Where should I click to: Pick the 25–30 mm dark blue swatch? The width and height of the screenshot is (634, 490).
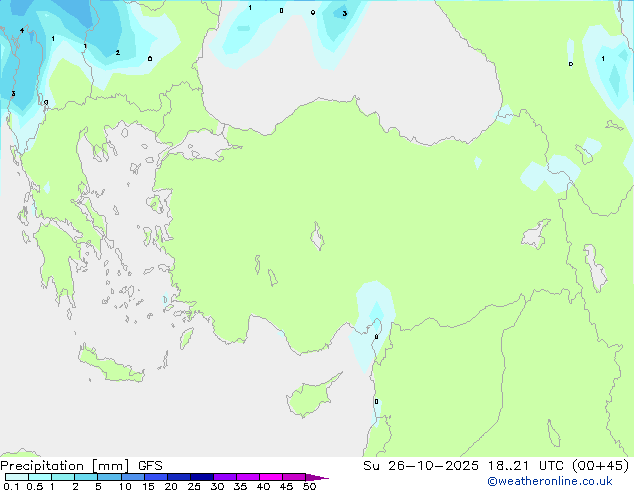pos(201,477)
